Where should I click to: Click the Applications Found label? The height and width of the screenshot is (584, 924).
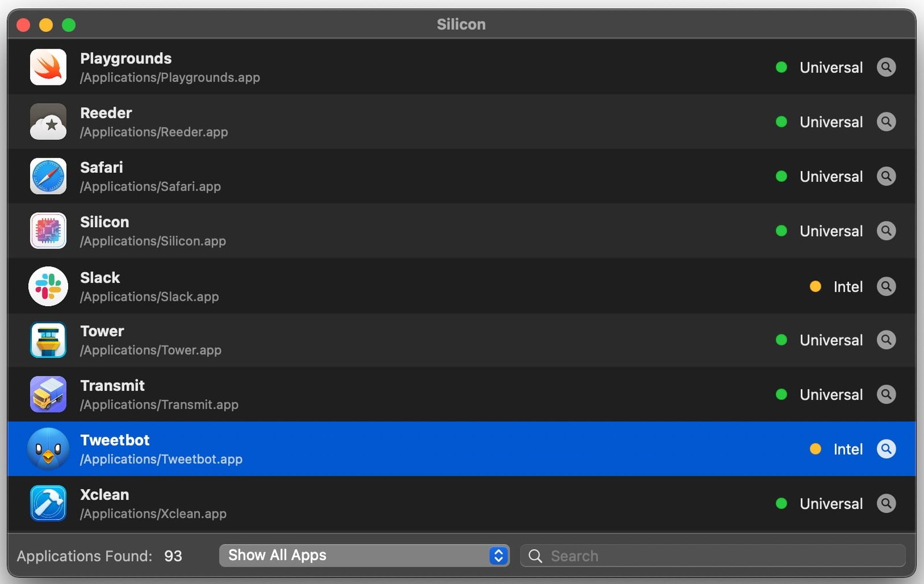84,556
